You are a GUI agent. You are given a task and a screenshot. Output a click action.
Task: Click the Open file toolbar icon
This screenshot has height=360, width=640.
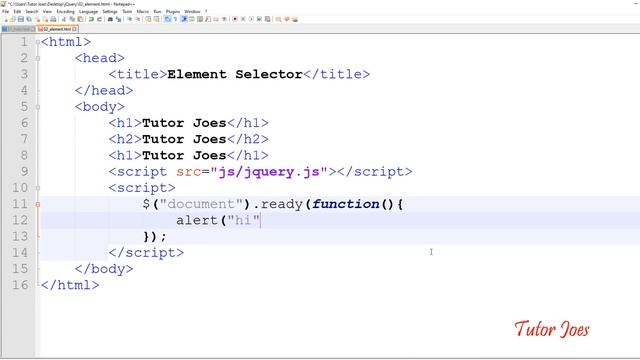coord(13,19)
